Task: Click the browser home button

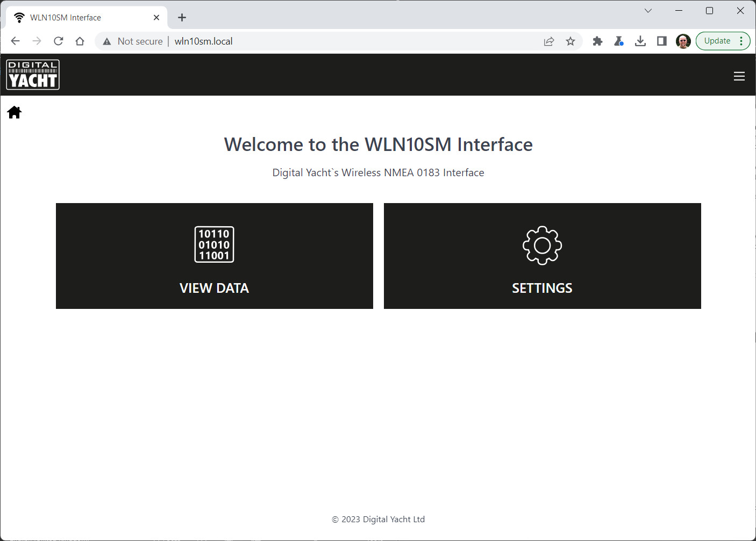Action: [x=80, y=41]
